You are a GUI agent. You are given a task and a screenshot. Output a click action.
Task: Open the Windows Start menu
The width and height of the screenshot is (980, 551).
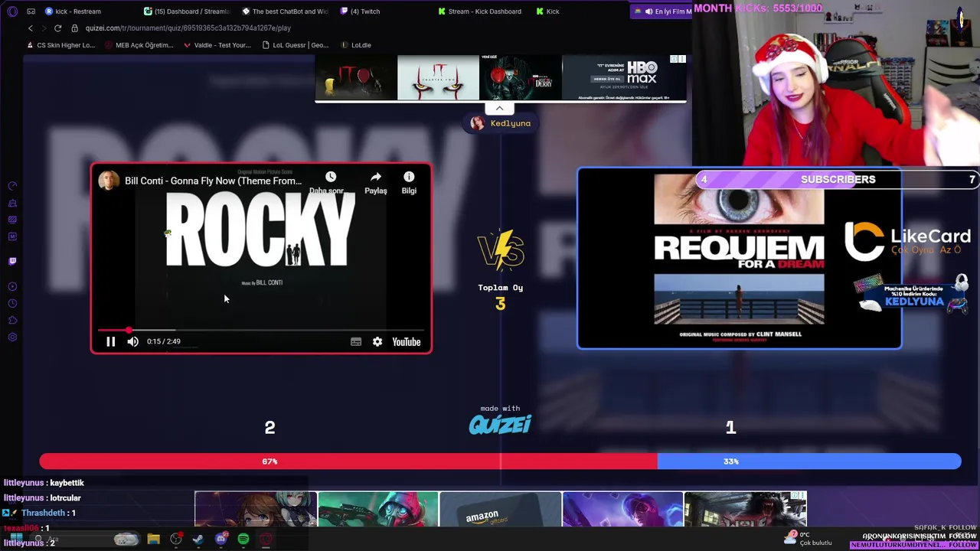click(x=16, y=540)
